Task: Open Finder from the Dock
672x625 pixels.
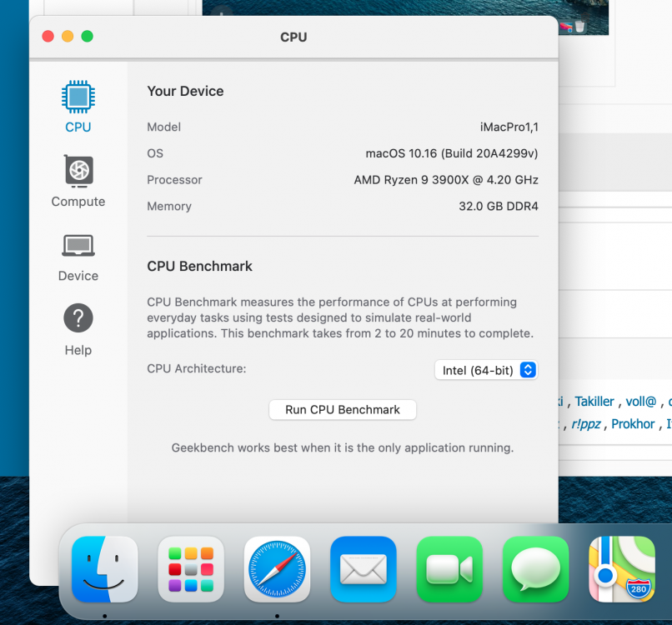Action: coord(105,569)
